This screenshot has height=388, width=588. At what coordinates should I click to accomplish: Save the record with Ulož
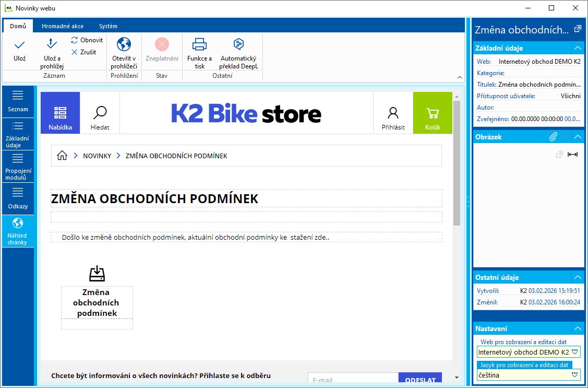click(x=19, y=51)
